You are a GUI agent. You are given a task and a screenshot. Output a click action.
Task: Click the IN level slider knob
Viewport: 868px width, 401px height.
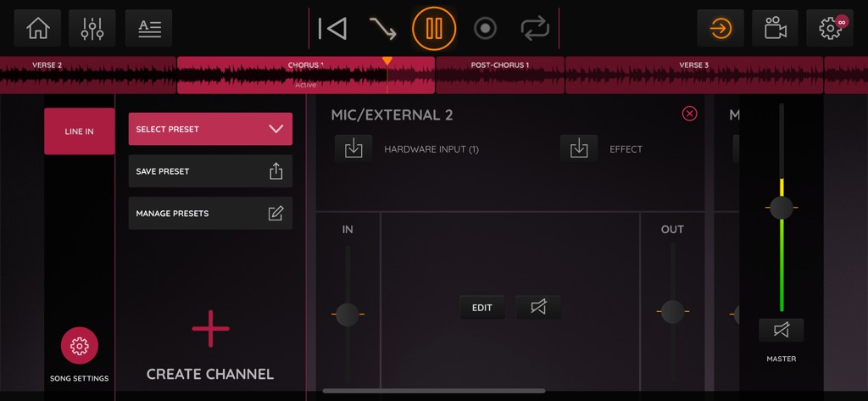348,314
